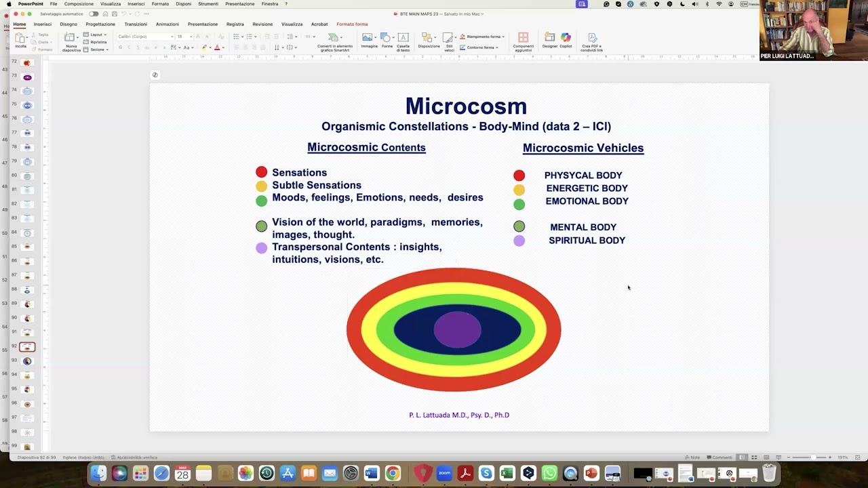Click the numbered list icon
Image resolution: width=868 pixels, height=488 pixels.
tap(249, 37)
